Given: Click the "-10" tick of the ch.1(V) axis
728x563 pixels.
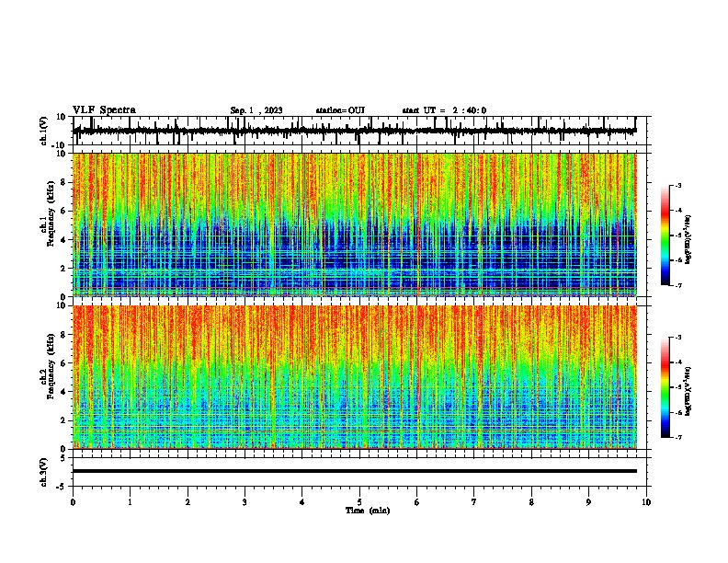Looking at the screenshot, I should (60, 145).
